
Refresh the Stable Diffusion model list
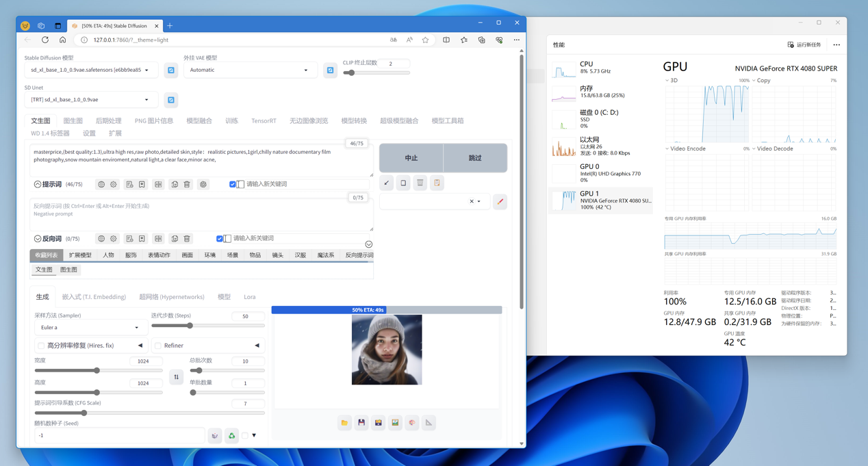tap(171, 70)
